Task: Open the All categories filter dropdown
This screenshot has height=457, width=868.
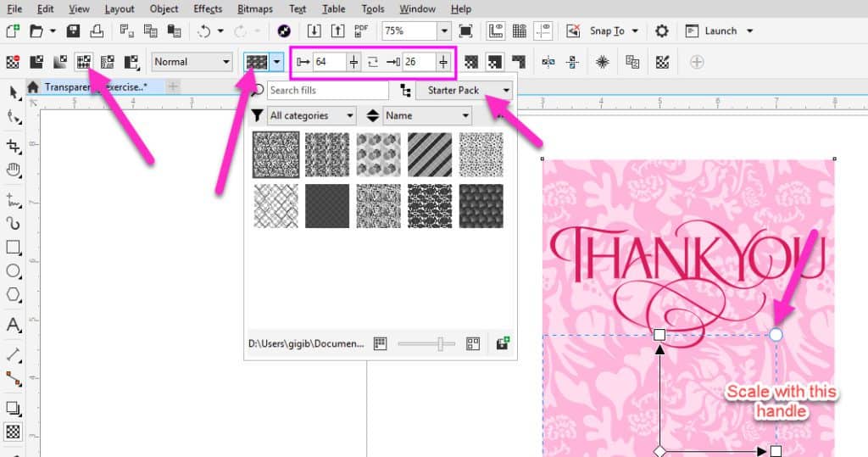Action: click(310, 115)
